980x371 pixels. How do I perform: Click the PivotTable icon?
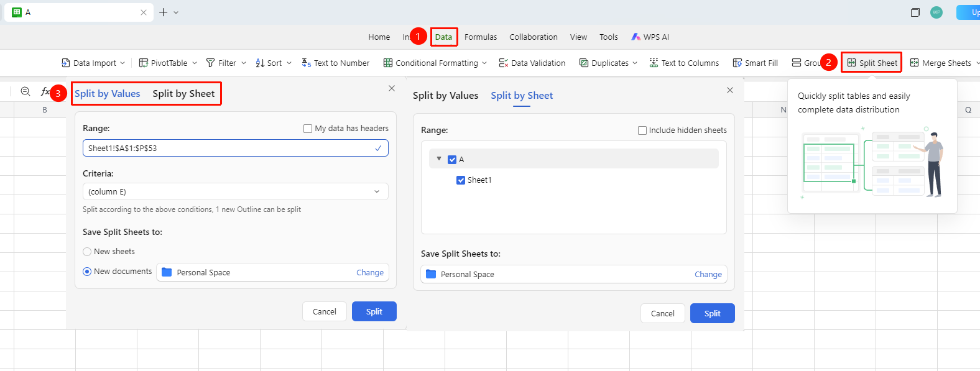click(144, 63)
